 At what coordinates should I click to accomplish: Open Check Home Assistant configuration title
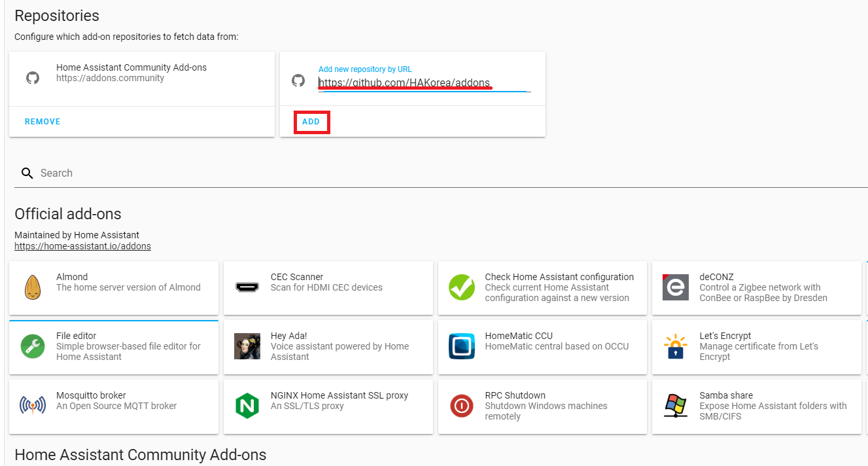[559, 277]
